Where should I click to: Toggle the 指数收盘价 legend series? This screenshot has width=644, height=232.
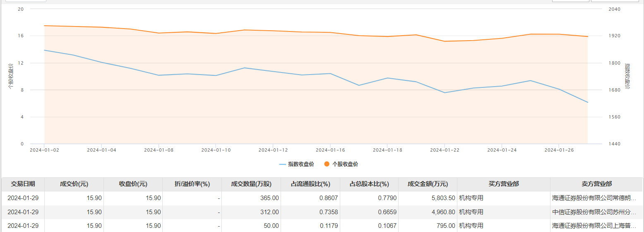click(x=296, y=164)
